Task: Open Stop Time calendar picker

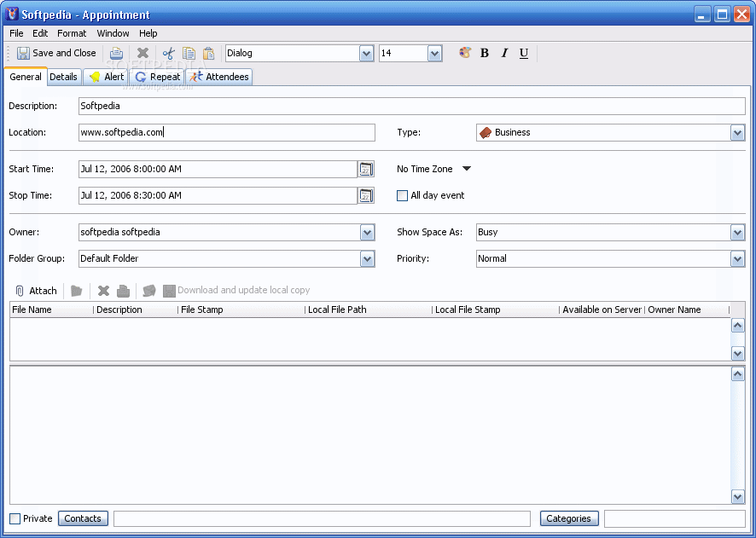Action: (x=366, y=195)
